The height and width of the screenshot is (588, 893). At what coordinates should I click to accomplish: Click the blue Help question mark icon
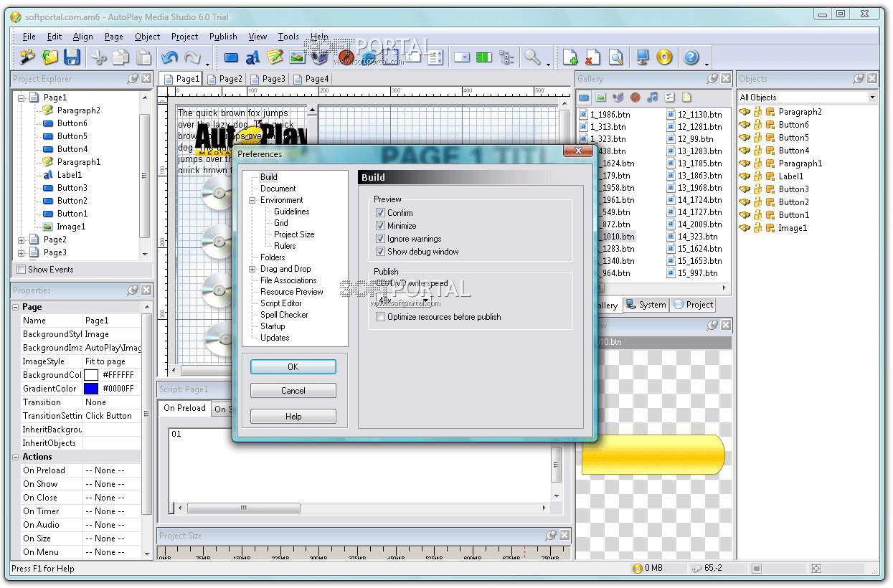tap(691, 57)
